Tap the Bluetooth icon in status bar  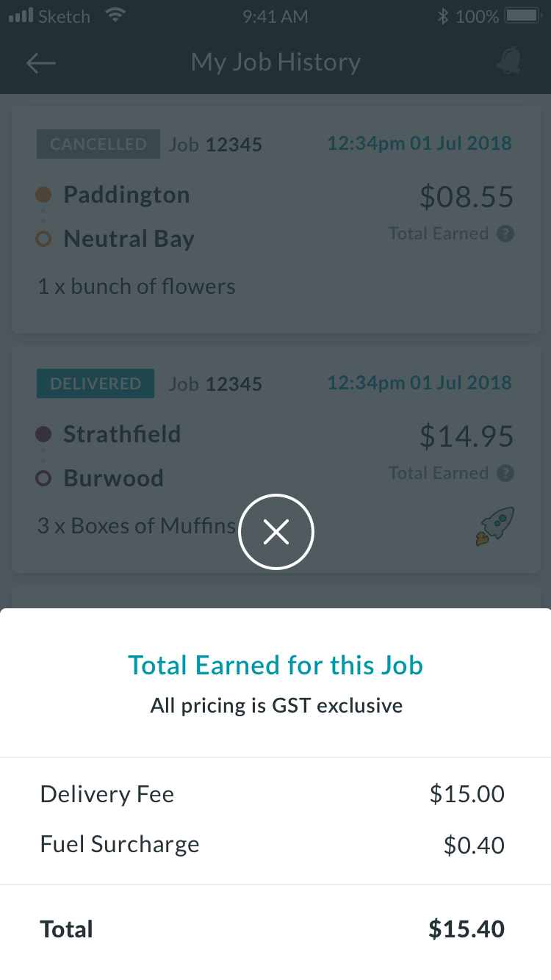pos(442,16)
